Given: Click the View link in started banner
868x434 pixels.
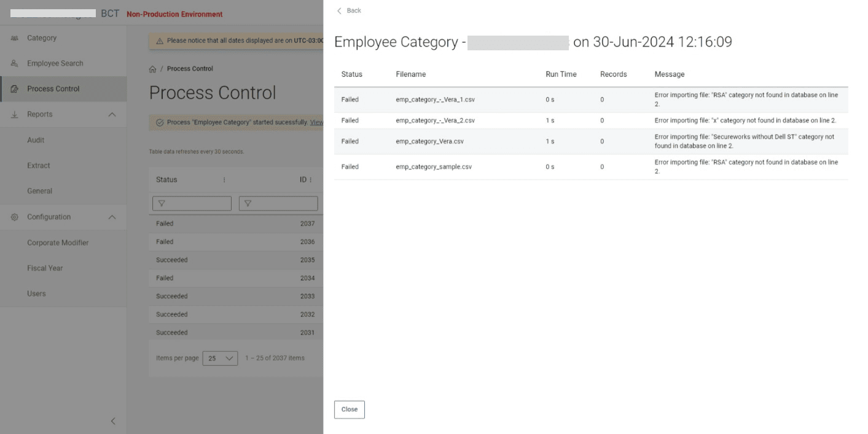Looking at the screenshot, I should (316, 122).
